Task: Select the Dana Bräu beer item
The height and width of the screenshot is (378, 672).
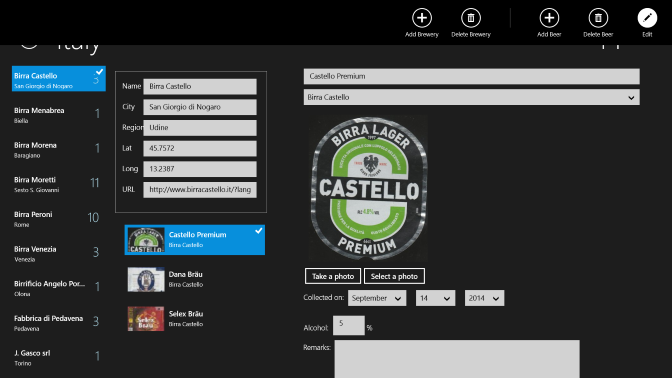Action: 195,279
